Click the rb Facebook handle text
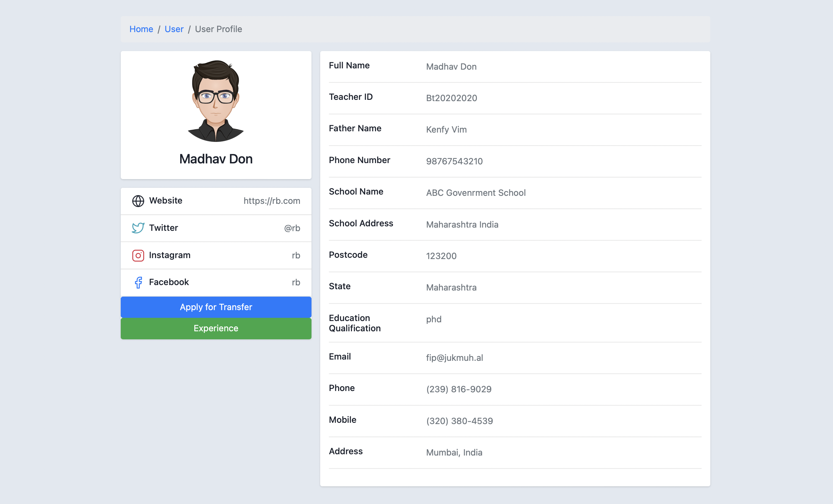Image resolution: width=833 pixels, height=504 pixels. [x=296, y=282]
